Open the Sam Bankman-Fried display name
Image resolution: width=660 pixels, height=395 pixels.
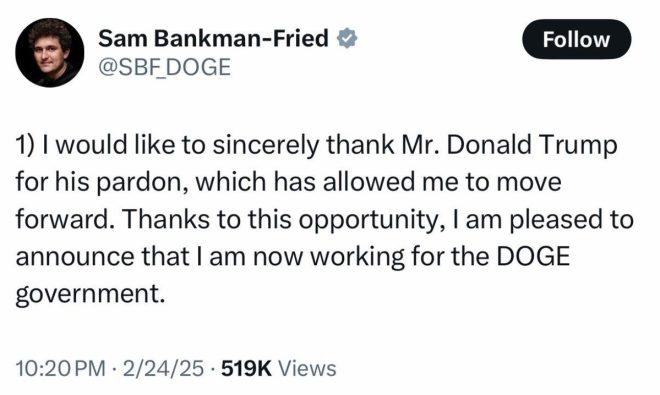click(213, 38)
